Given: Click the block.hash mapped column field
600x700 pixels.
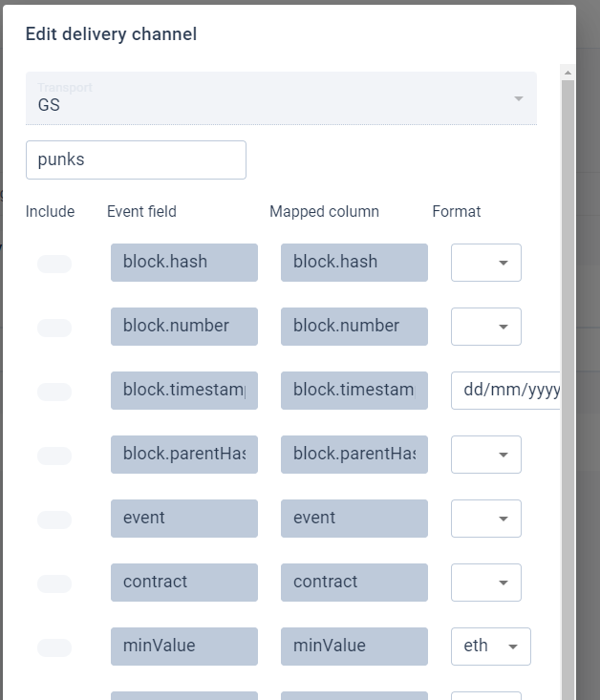Looking at the screenshot, I should [354, 263].
